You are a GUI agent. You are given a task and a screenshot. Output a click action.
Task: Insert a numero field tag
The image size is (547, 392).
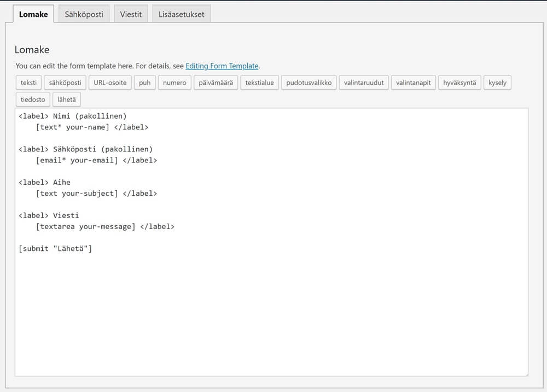(x=174, y=83)
